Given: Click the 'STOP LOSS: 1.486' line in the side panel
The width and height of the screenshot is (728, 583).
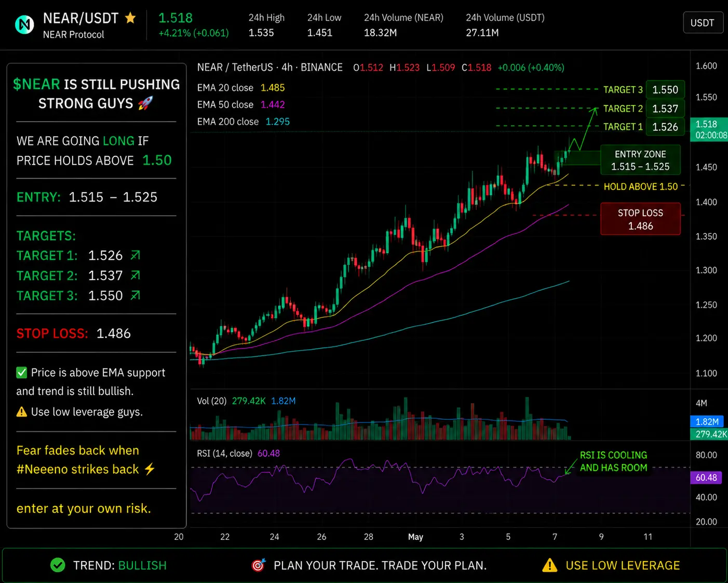Looking at the screenshot, I should (74, 334).
